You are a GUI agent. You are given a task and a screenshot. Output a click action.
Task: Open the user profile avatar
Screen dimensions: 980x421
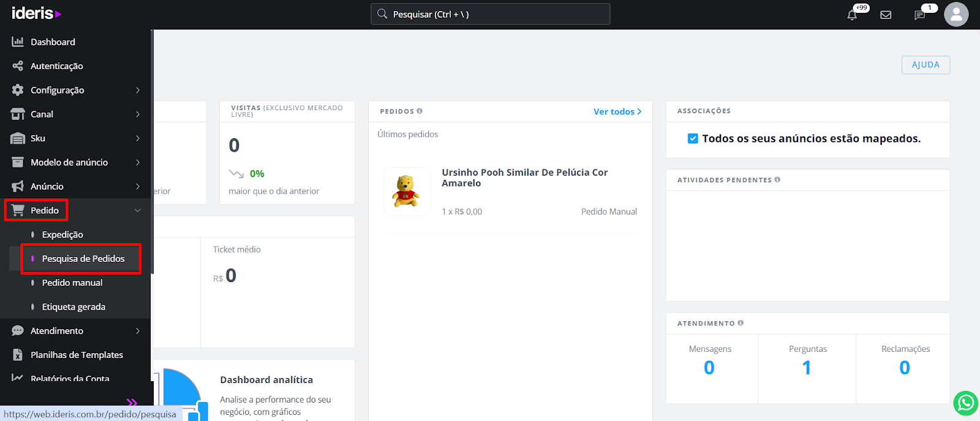(956, 14)
